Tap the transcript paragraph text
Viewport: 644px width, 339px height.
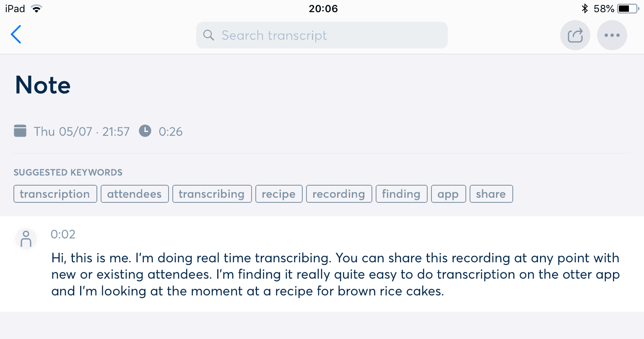pos(335,274)
